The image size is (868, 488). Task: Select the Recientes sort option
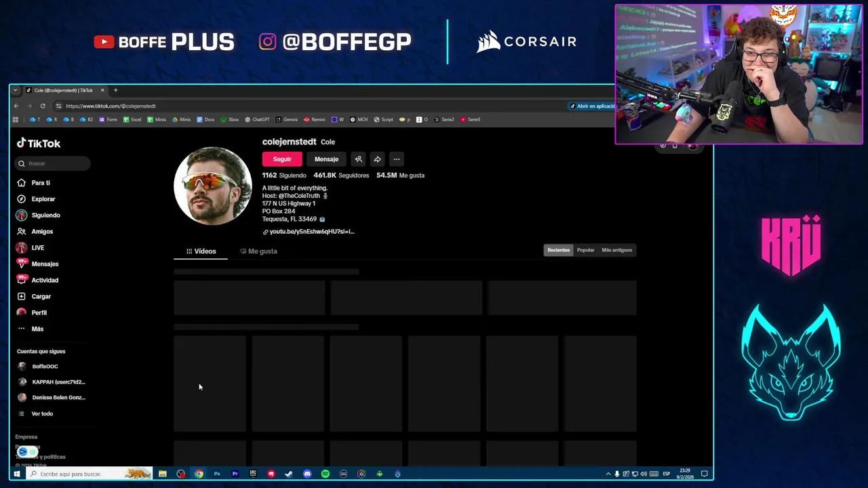coord(559,250)
